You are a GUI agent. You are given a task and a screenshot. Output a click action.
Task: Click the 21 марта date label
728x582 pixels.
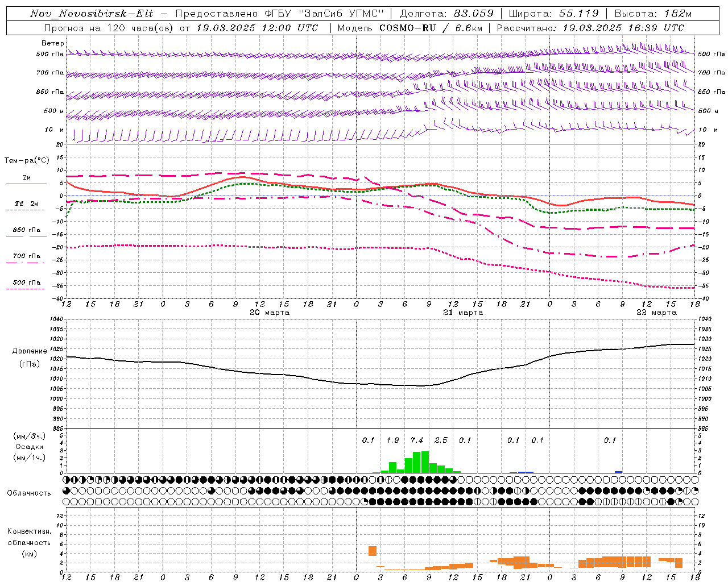click(x=463, y=313)
